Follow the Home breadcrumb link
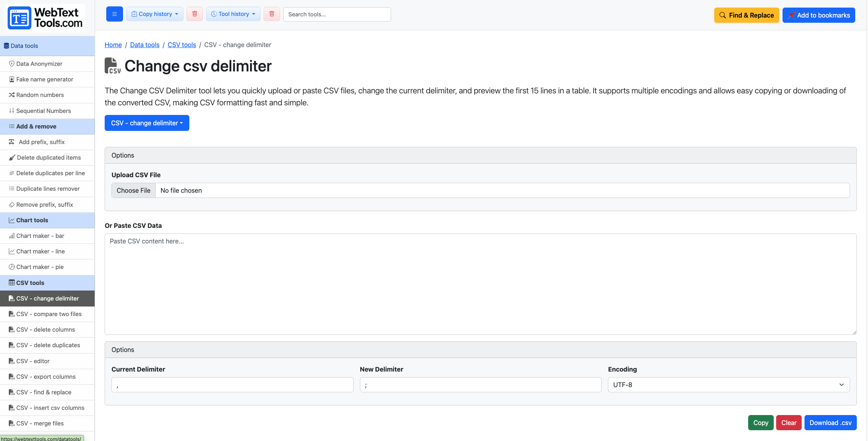868x441 pixels. coord(113,45)
